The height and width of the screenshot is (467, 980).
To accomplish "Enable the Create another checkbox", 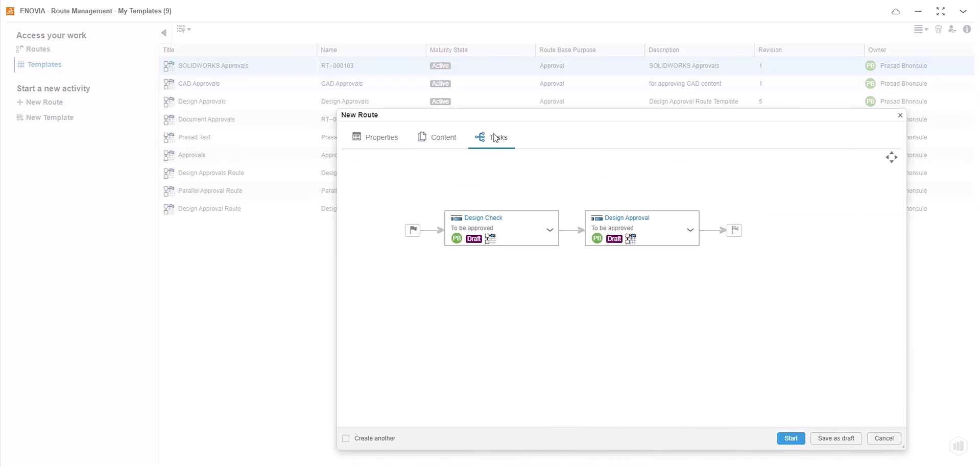I will [x=346, y=438].
